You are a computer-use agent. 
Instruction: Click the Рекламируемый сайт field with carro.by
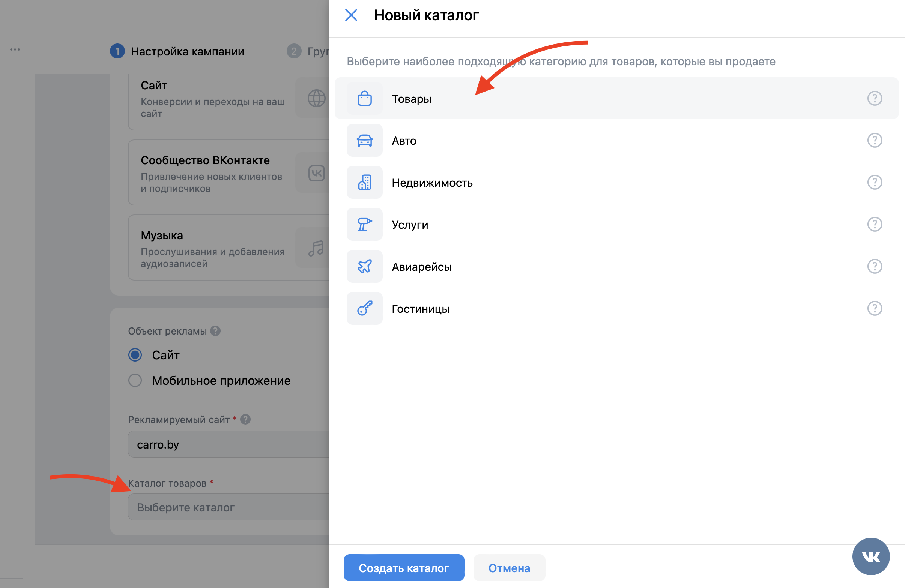[228, 444]
